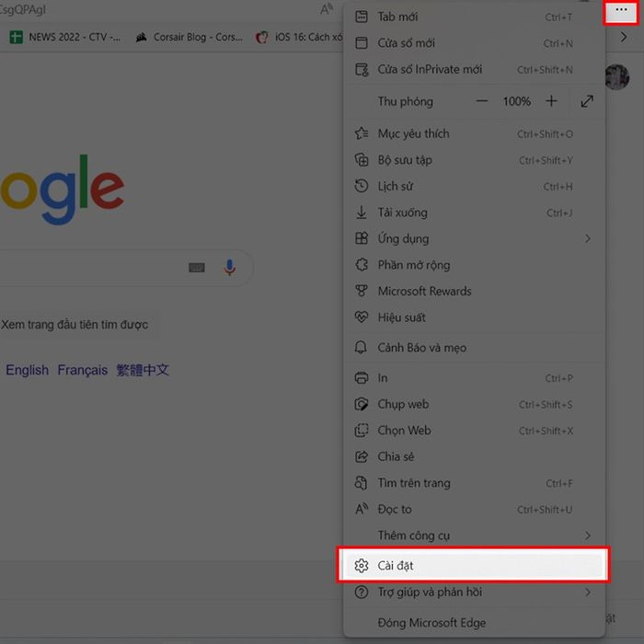Click the find on page icon beside Tìm trên trang
The height and width of the screenshot is (644, 644).
[x=361, y=483]
